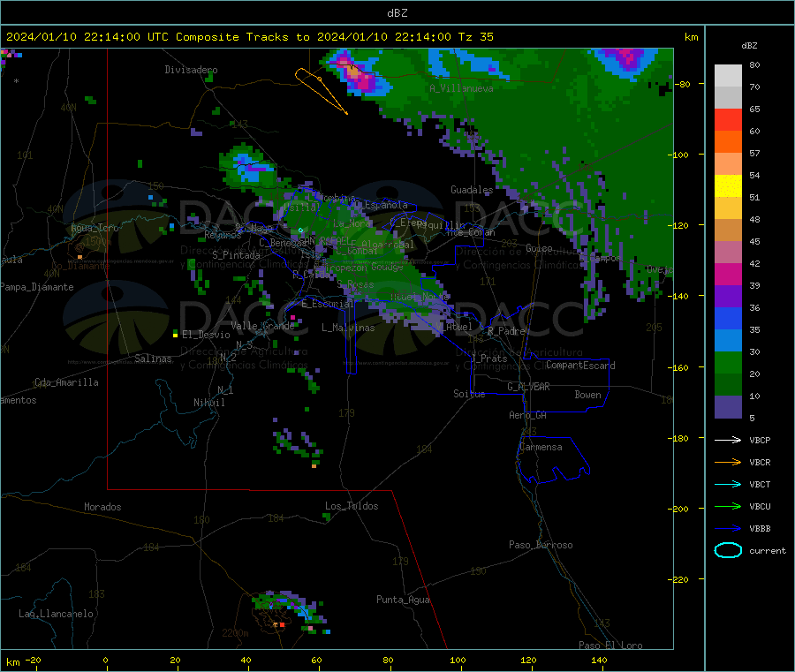The width and height of the screenshot is (795, 672).
Task: Click the blue VBBB arrow in legend
Action: pos(728,529)
